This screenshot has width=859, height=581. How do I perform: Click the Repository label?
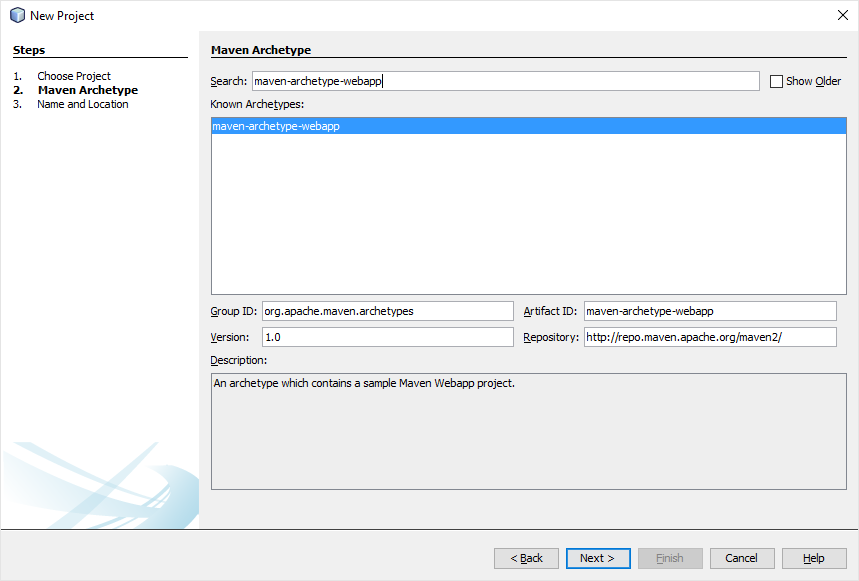551,337
